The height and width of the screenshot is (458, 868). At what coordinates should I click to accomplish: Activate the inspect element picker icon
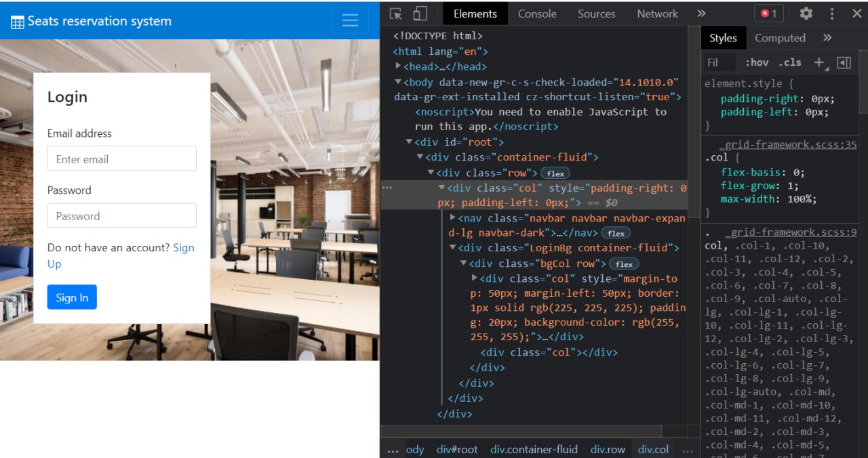point(396,14)
